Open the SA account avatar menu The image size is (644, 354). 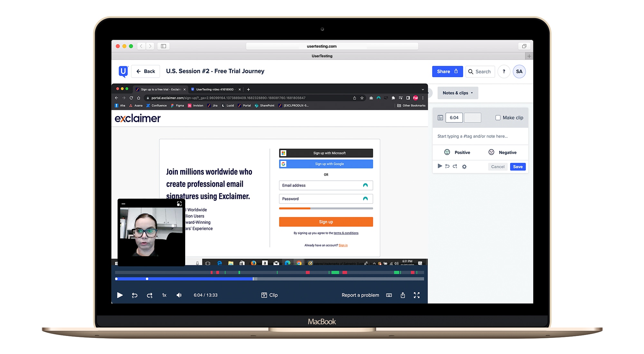coord(519,71)
